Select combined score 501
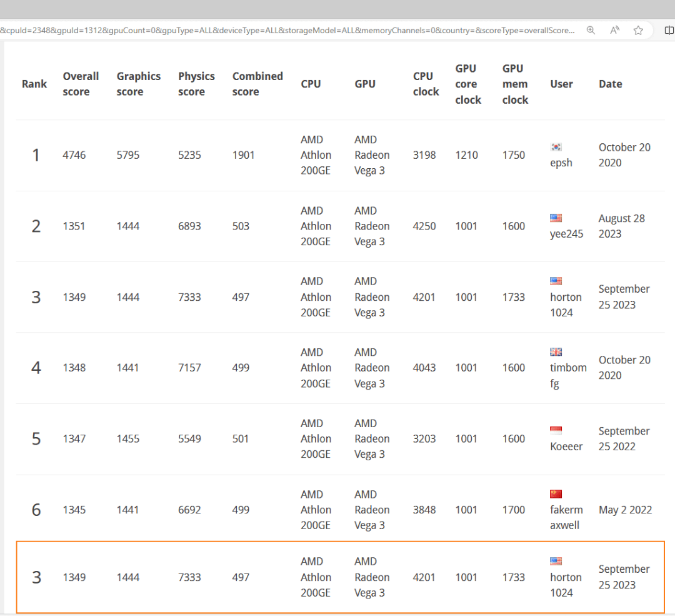The height and width of the screenshot is (616, 675). 240,439
